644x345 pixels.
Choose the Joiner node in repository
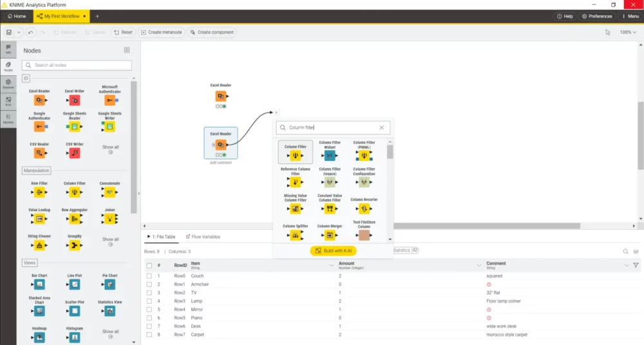pyautogui.click(x=110, y=219)
